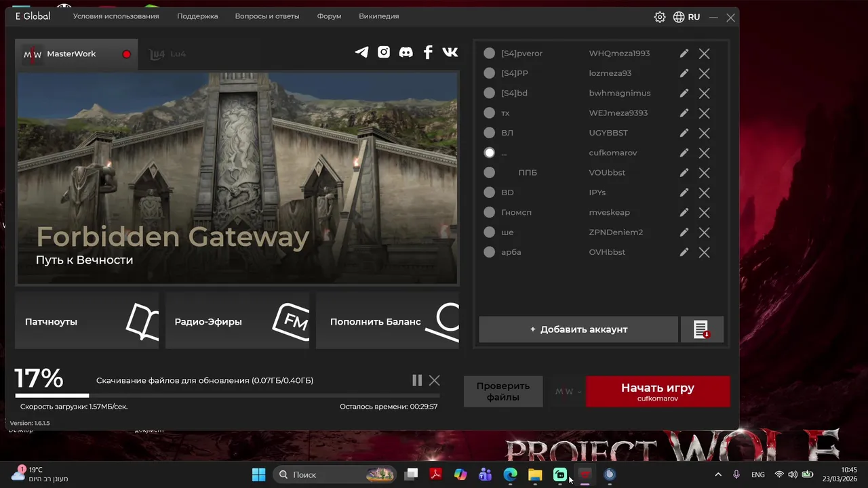Show hidden system tray icons
This screenshot has height=488, width=868.
[x=718, y=474]
